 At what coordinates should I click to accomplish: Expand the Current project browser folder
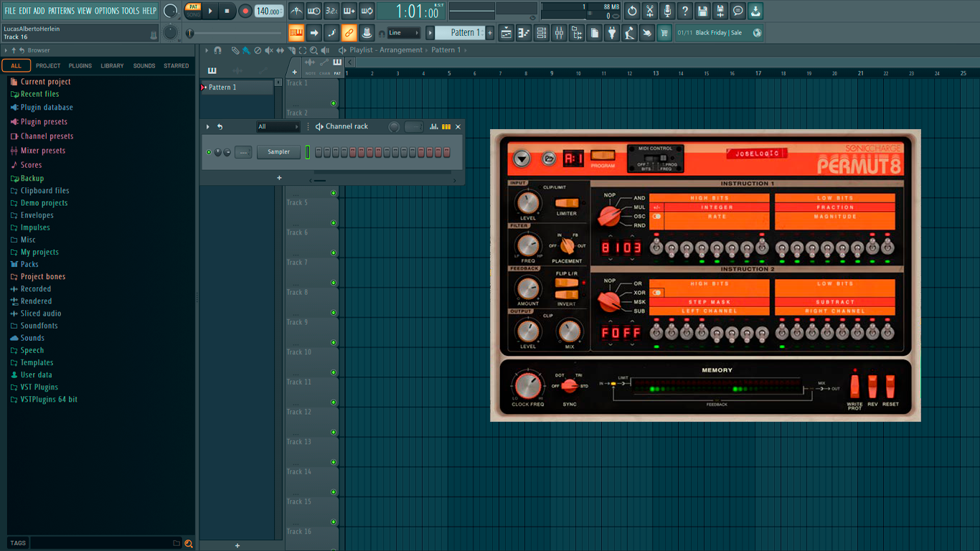coord(46,82)
